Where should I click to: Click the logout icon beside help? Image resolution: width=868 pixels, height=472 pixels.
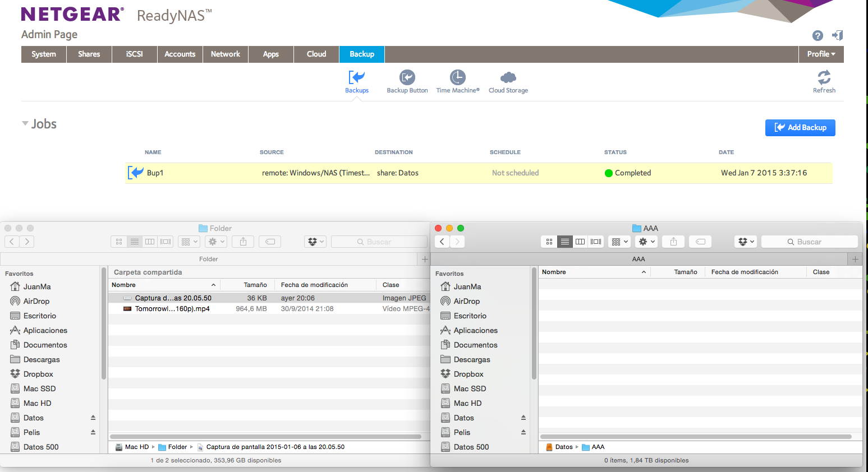click(837, 35)
